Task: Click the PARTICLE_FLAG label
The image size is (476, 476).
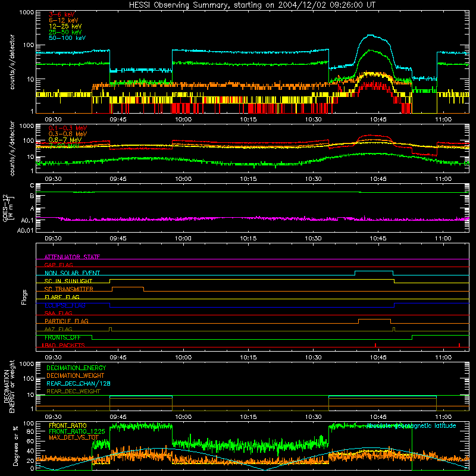Action: (67, 321)
